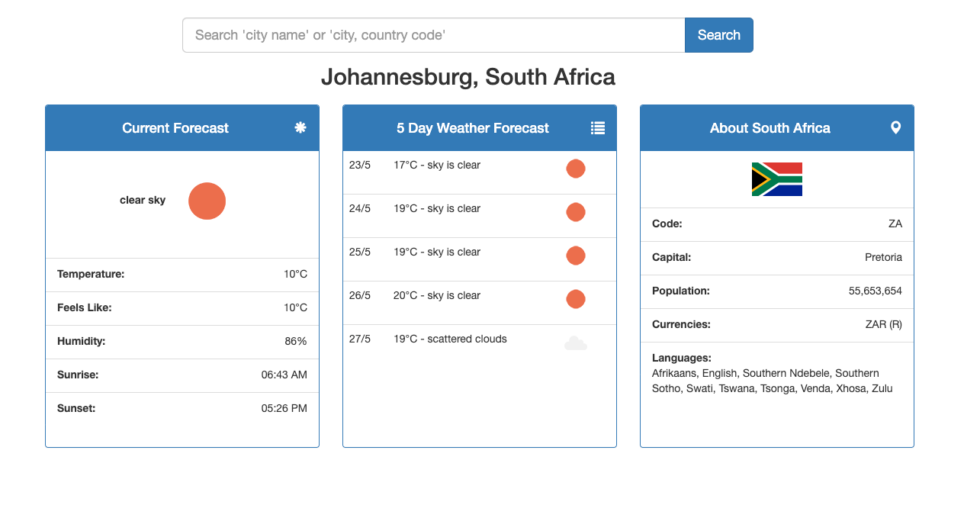980x505 pixels.
Task: Click the sun icon for 26/5 forecast
Action: 576,299
